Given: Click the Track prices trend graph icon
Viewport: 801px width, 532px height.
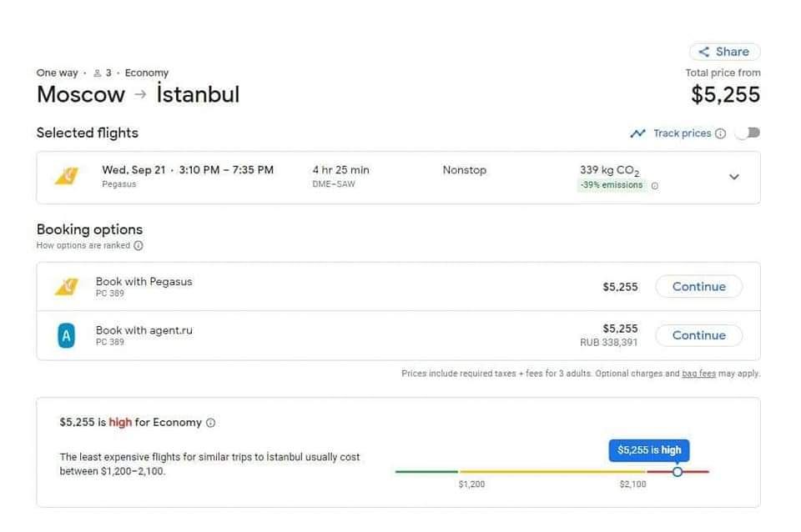Looking at the screenshot, I should pos(638,133).
